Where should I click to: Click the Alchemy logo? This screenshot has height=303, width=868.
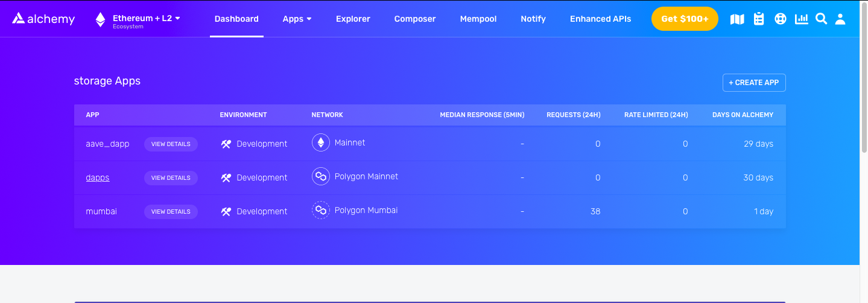pos(43,19)
